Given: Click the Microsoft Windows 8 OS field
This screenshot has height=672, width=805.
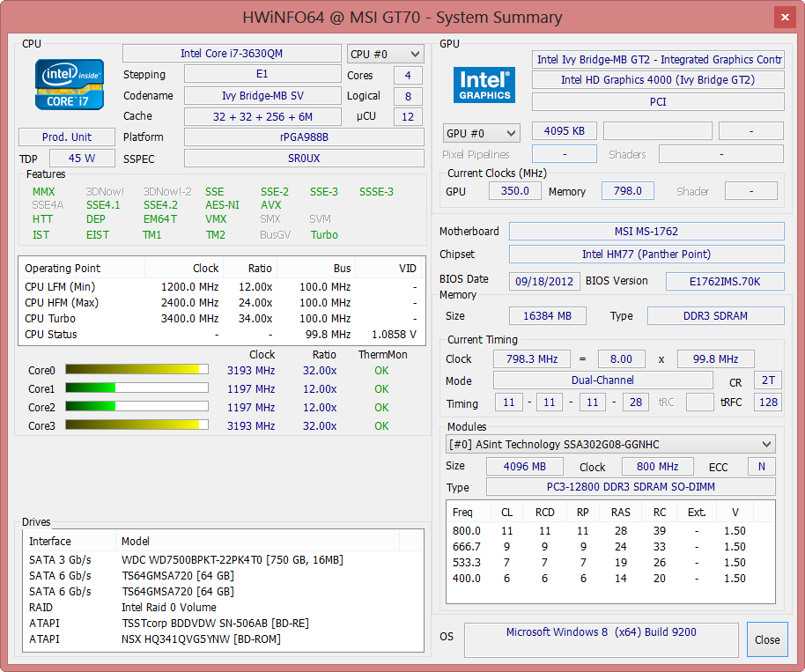Looking at the screenshot, I should (602, 639).
